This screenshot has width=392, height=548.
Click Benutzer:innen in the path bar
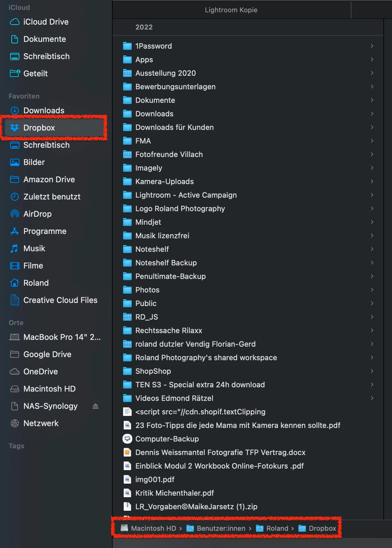pos(216,528)
